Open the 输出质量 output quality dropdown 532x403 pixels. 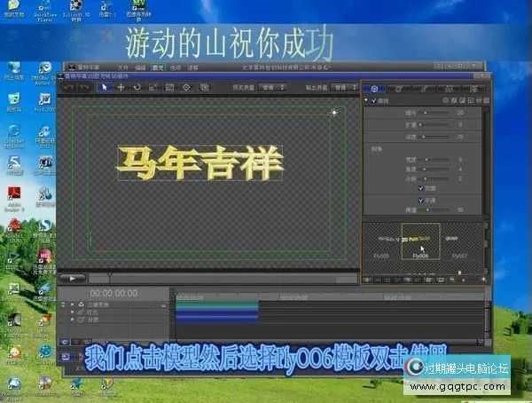coord(344,88)
